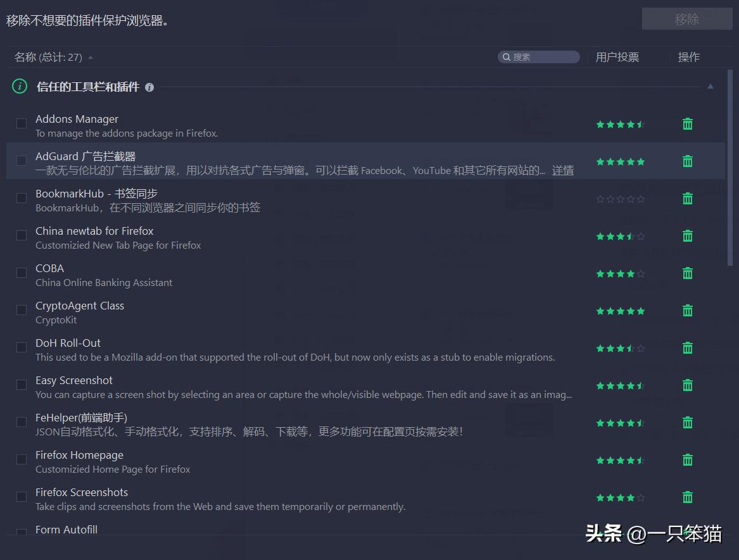
Task: Check the DoH Roll-Out checkbox
Action: (x=21, y=347)
